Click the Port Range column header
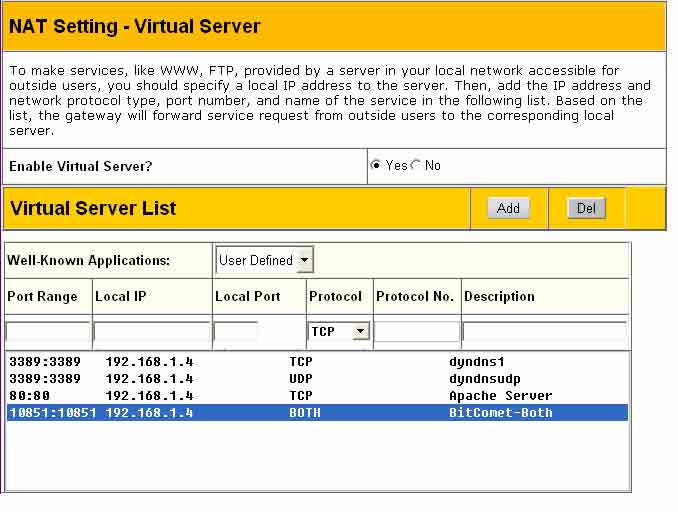This screenshot has height=512, width=678. coord(42,296)
